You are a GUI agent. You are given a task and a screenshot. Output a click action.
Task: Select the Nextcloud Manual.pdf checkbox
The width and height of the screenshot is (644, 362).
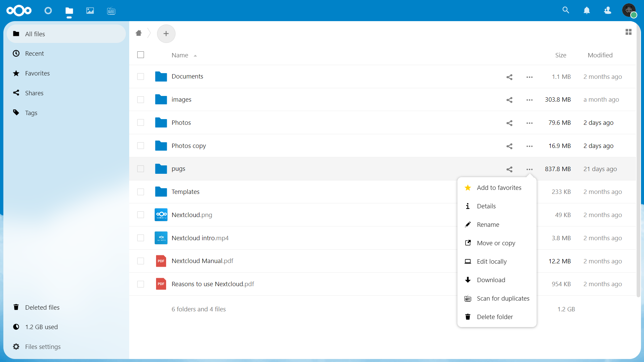[141, 261]
